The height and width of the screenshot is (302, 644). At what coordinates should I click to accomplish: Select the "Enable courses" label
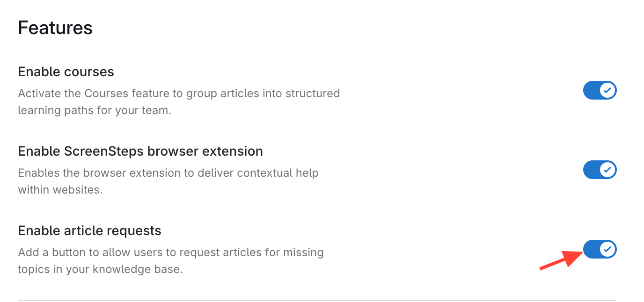pyautogui.click(x=66, y=72)
